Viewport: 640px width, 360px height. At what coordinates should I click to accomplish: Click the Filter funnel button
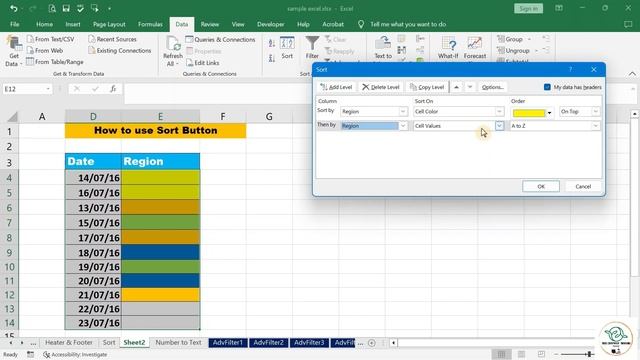312,48
